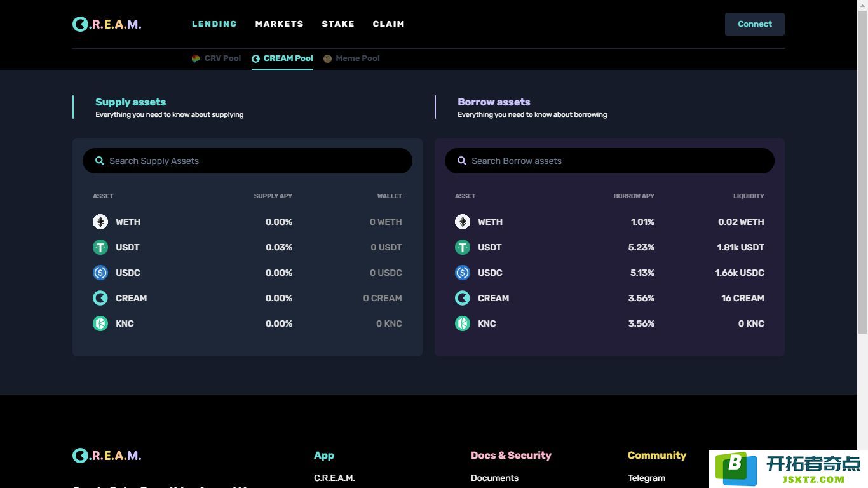Image resolution: width=868 pixels, height=488 pixels.
Task: Select USDC name in Borrow table
Action: coord(490,273)
